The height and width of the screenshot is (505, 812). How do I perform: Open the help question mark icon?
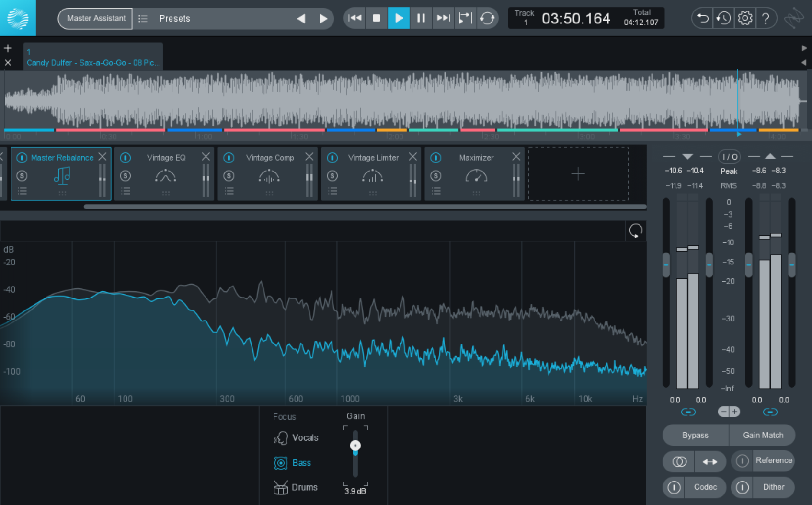(766, 18)
